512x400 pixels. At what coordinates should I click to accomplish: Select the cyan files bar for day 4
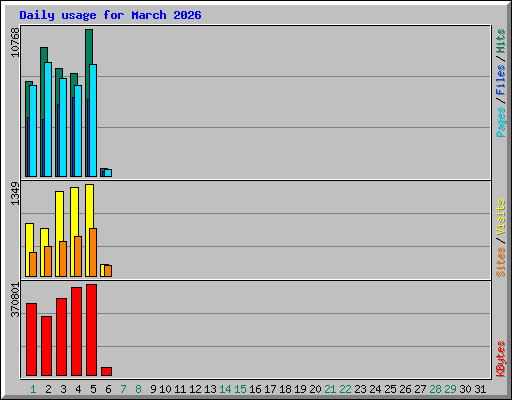pyautogui.click(x=78, y=131)
